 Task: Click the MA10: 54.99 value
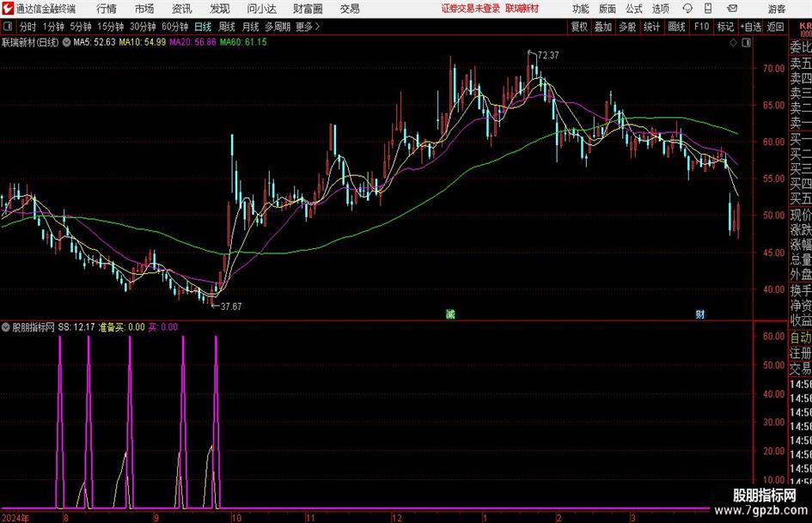point(143,42)
